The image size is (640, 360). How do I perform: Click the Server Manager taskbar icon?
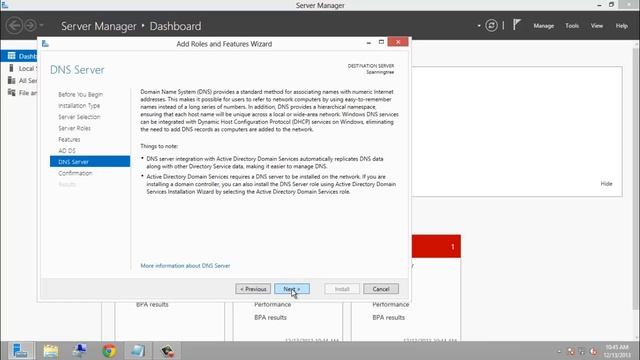(20, 351)
